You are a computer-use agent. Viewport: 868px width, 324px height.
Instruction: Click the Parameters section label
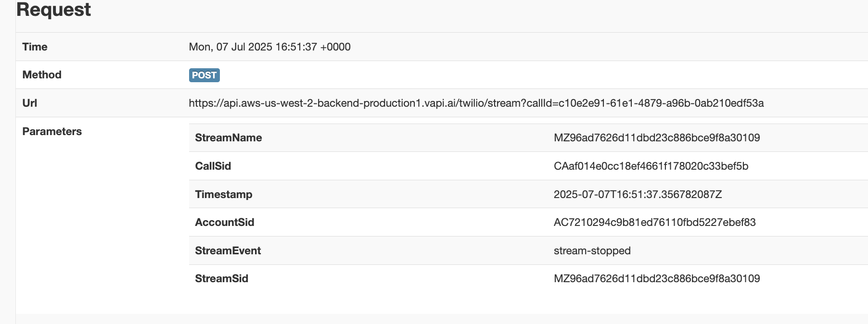[52, 131]
